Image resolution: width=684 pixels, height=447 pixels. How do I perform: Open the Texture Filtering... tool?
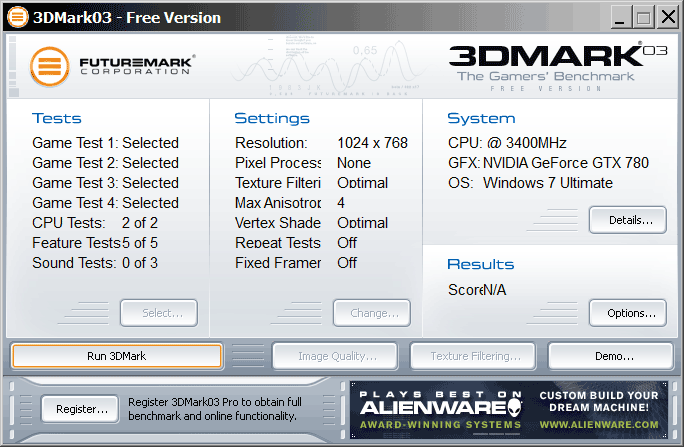[x=475, y=356]
